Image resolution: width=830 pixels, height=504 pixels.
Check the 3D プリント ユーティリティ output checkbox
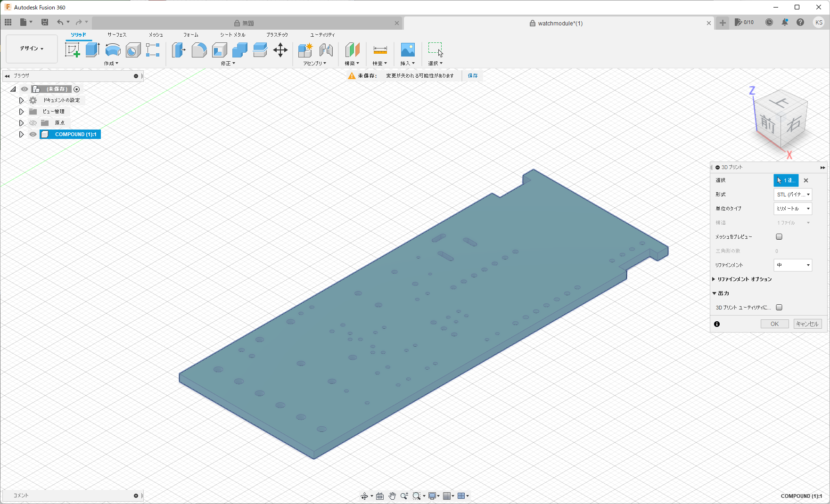pos(779,308)
